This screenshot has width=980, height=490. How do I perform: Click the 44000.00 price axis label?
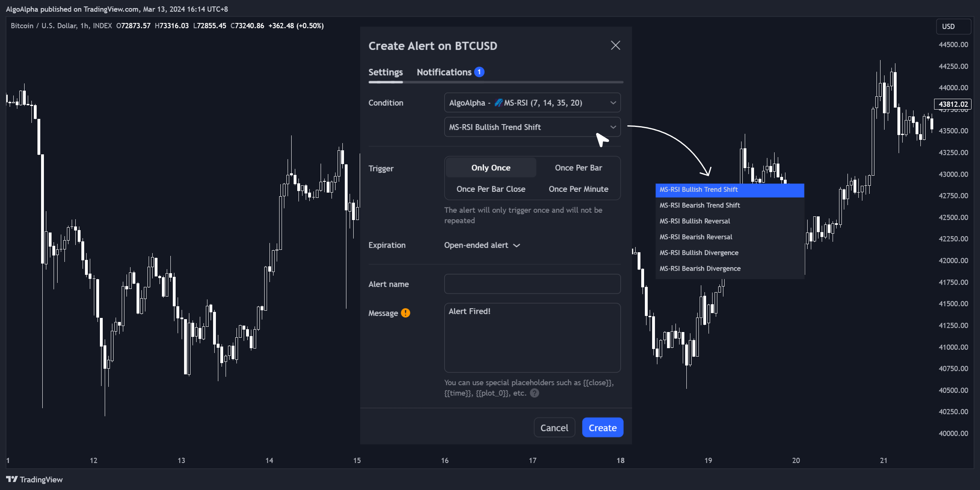coord(953,88)
